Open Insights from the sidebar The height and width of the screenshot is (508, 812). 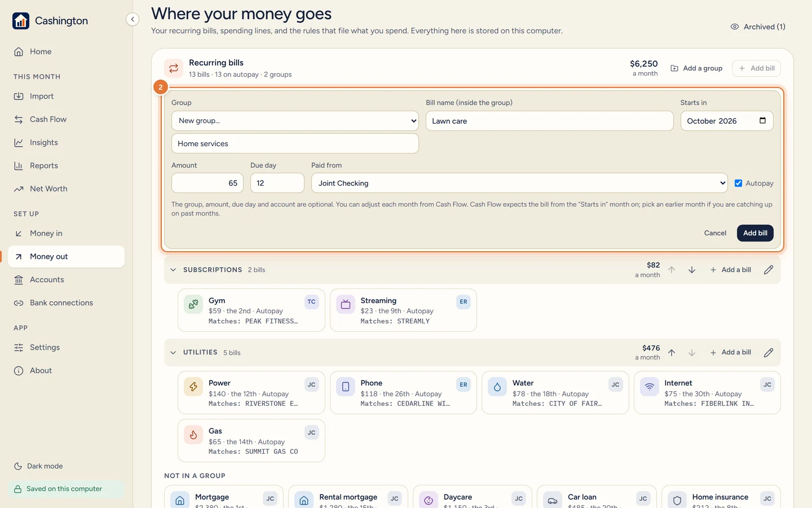(x=66, y=142)
